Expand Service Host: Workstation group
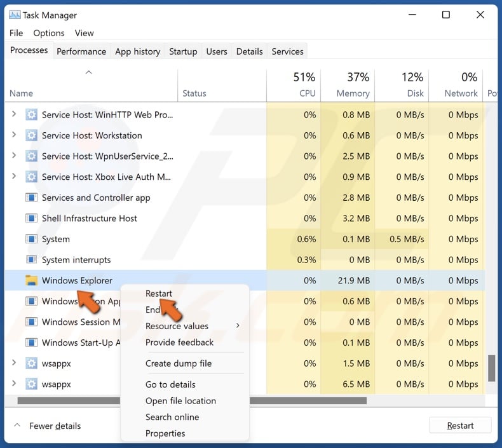 tap(14, 135)
